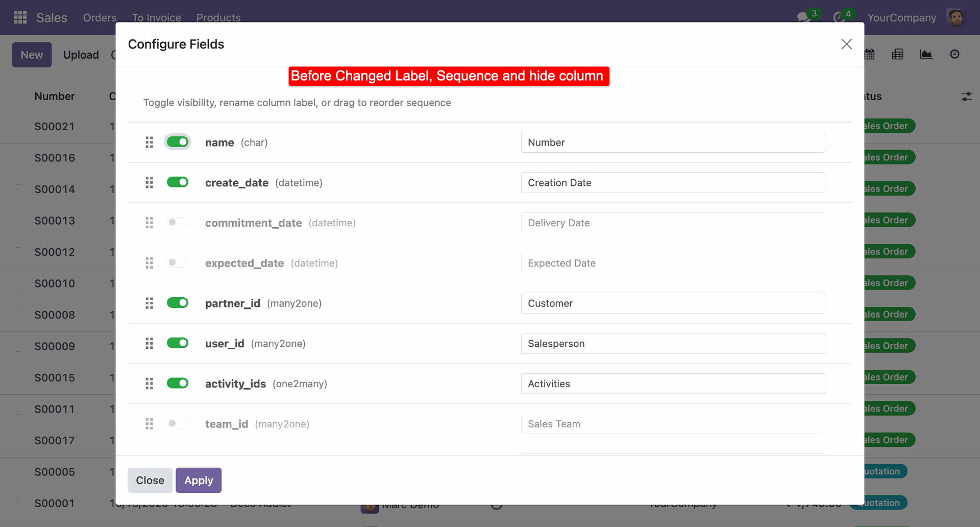Switch to the graph view icon
The height and width of the screenshot is (527, 980).
click(926, 54)
